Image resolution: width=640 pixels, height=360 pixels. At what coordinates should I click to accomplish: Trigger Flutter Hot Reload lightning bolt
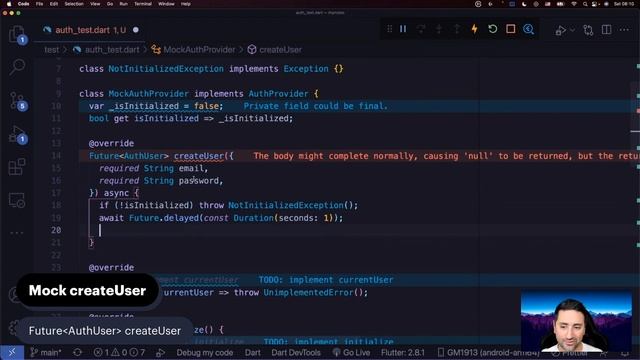tap(474, 29)
